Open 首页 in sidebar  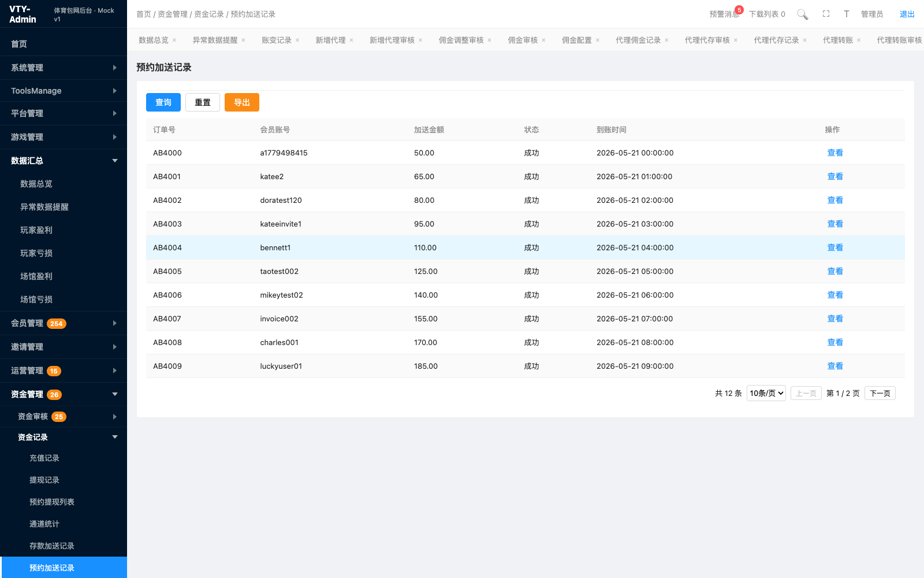pyautogui.click(x=64, y=44)
